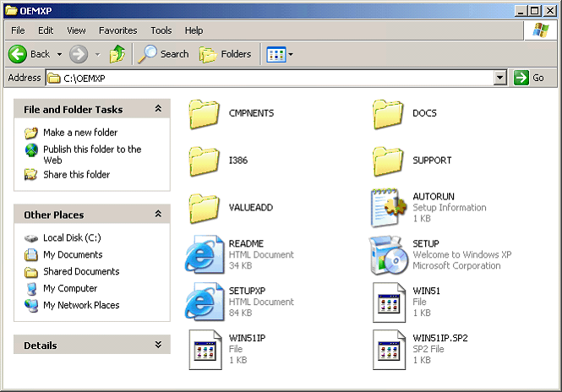Click Share this folder link
Image resolution: width=562 pixels, height=392 pixels.
click(76, 175)
